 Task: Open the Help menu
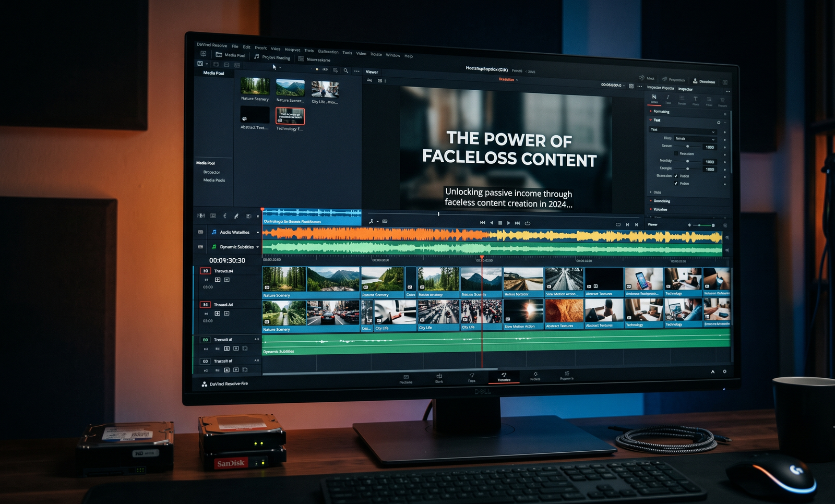(409, 56)
